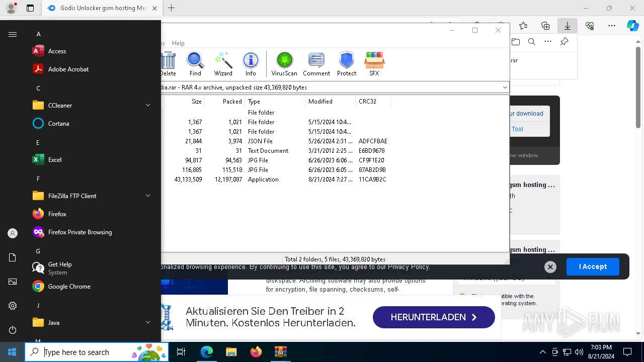Open a new tab in Edge
The width and height of the screenshot is (644, 362).
tap(172, 8)
